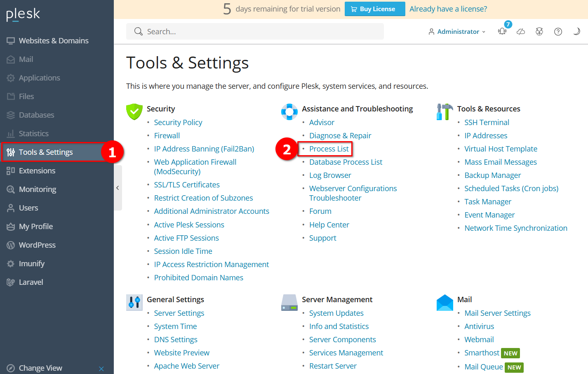The width and height of the screenshot is (588, 374).
Task: Click the Change View compass icon
Action: click(x=11, y=368)
